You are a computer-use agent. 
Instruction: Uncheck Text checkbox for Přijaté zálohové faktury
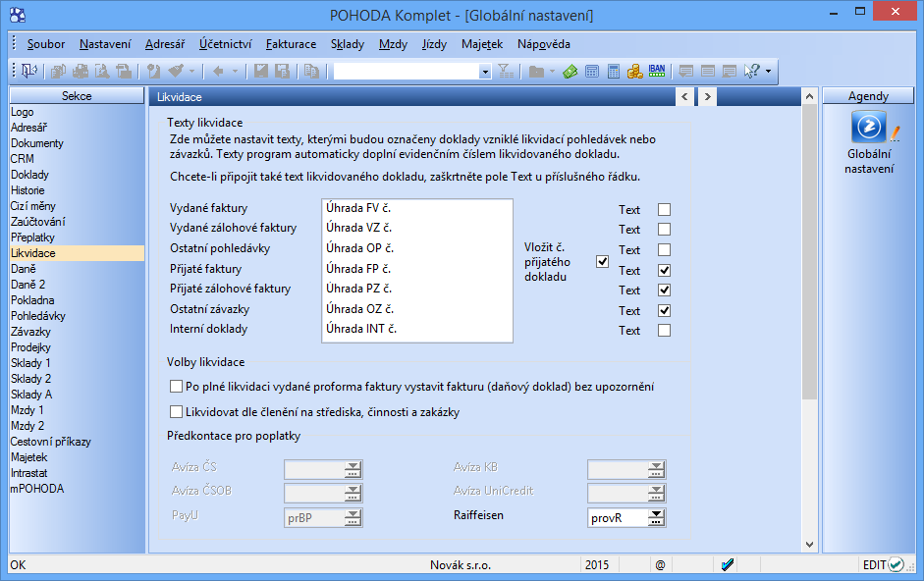pos(664,290)
